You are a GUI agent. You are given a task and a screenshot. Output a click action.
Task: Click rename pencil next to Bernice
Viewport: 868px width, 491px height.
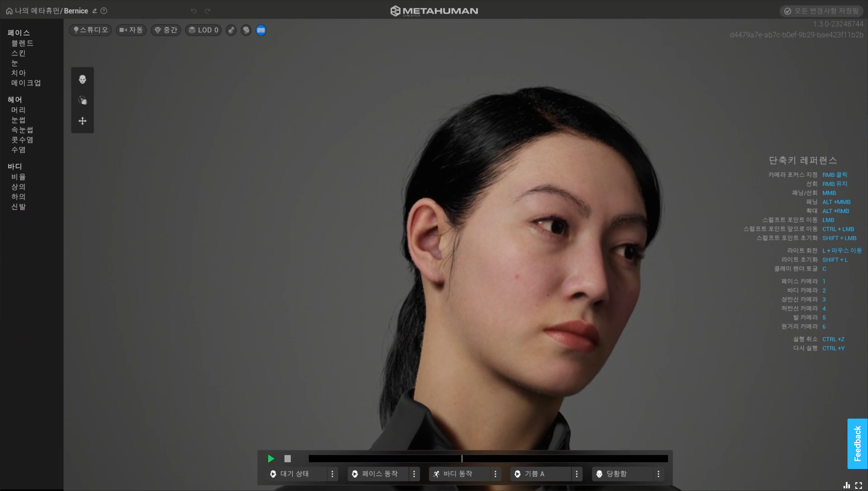point(95,11)
